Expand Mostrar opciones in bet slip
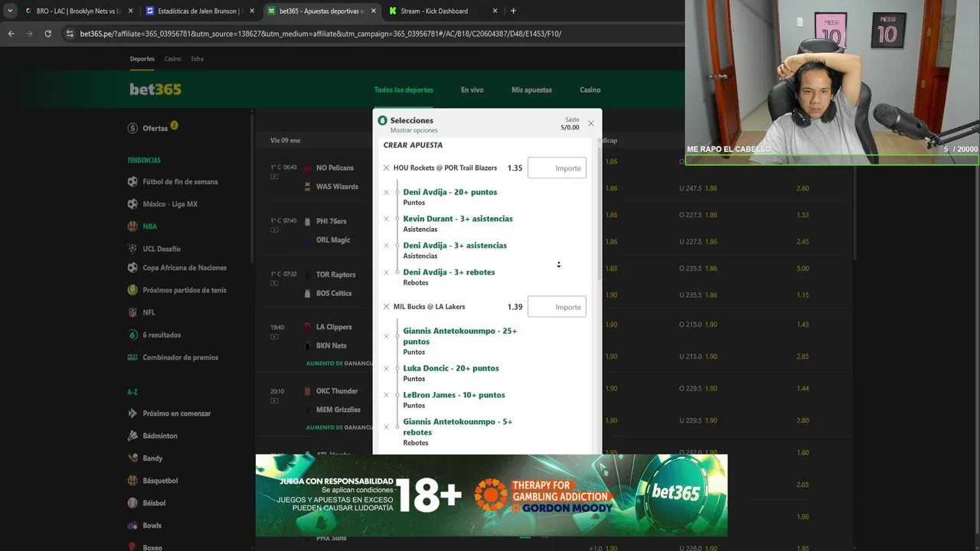Screen dimensions: 980x551 413,130
